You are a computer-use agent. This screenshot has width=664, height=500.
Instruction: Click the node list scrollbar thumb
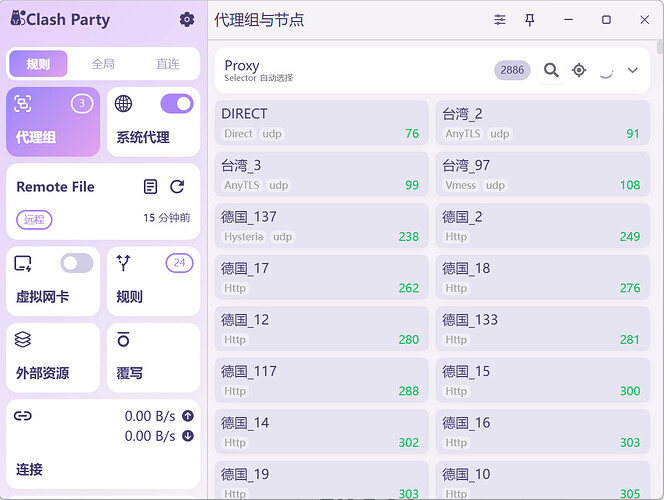click(660, 47)
